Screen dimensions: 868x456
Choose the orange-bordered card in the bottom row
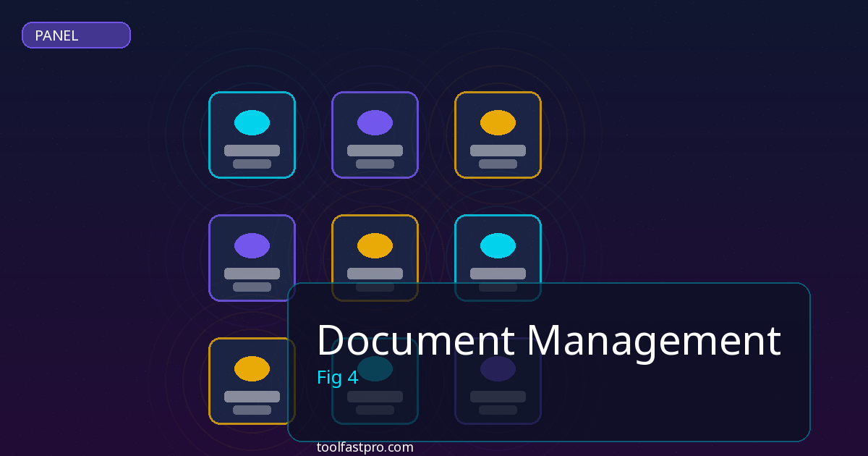pyautogui.click(x=252, y=381)
